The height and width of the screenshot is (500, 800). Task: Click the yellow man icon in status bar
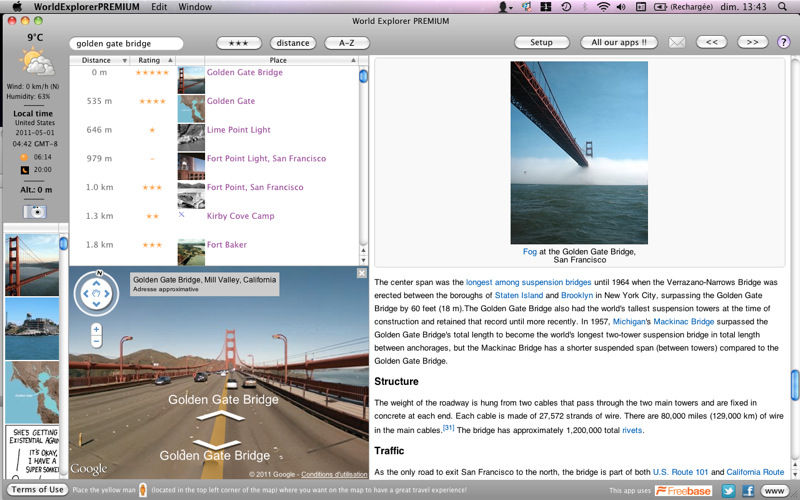[143, 490]
